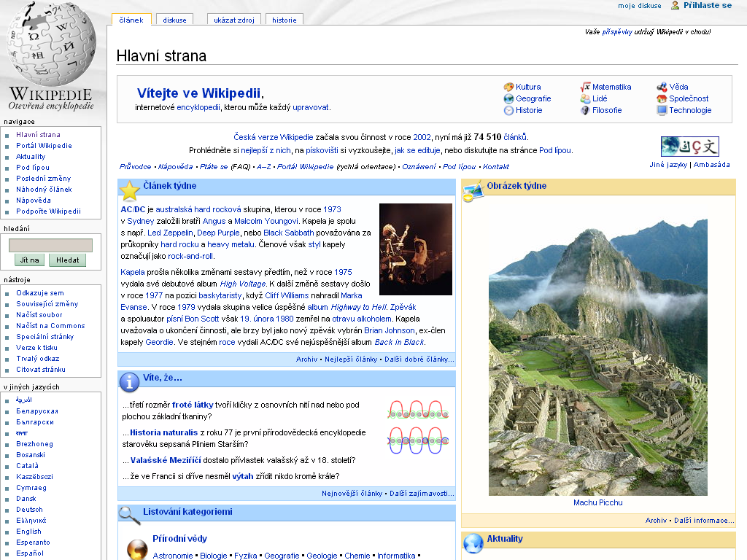This screenshot has height=560, width=747.
Task: Focus the hledání search input box
Action: [50, 245]
